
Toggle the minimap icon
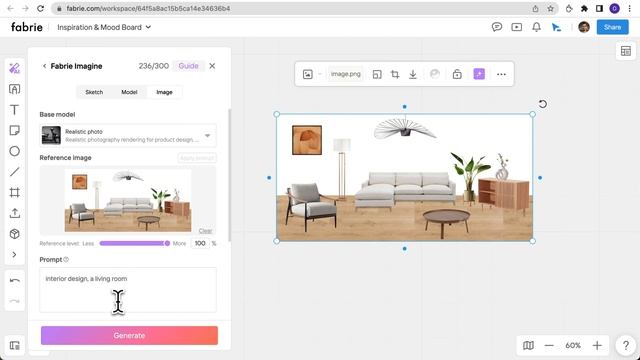click(x=528, y=346)
